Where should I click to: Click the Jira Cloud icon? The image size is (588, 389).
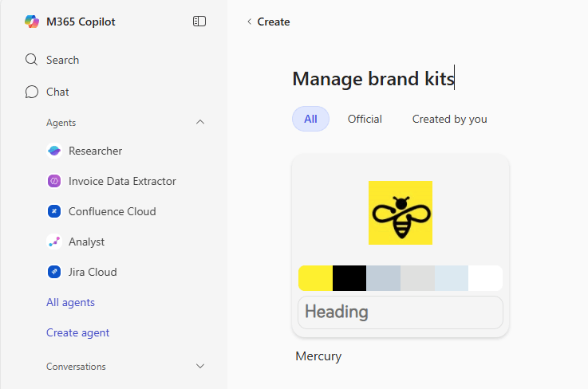pos(54,272)
